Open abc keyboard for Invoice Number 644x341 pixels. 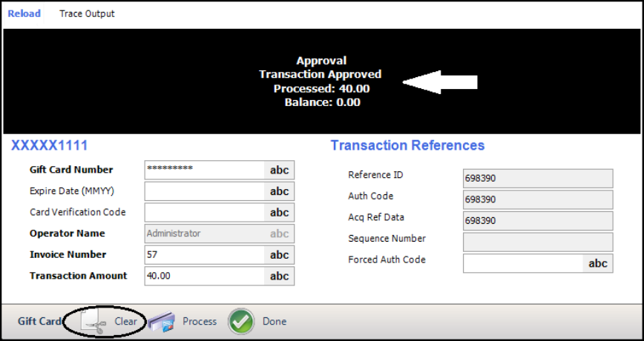(279, 255)
